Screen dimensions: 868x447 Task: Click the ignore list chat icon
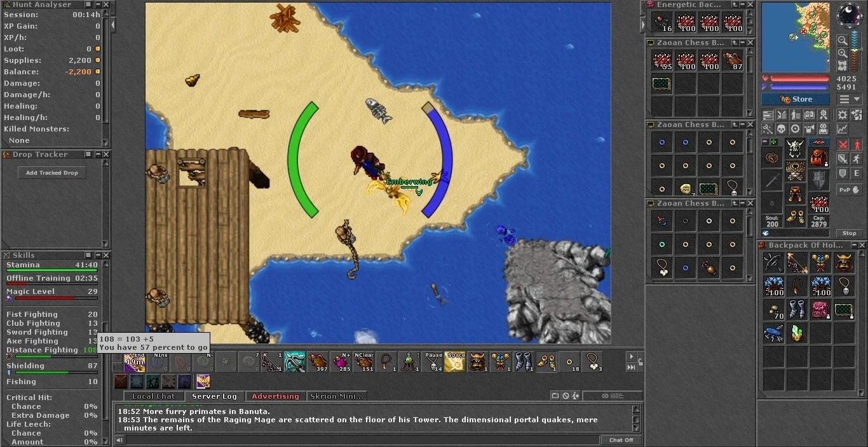click(x=566, y=396)
